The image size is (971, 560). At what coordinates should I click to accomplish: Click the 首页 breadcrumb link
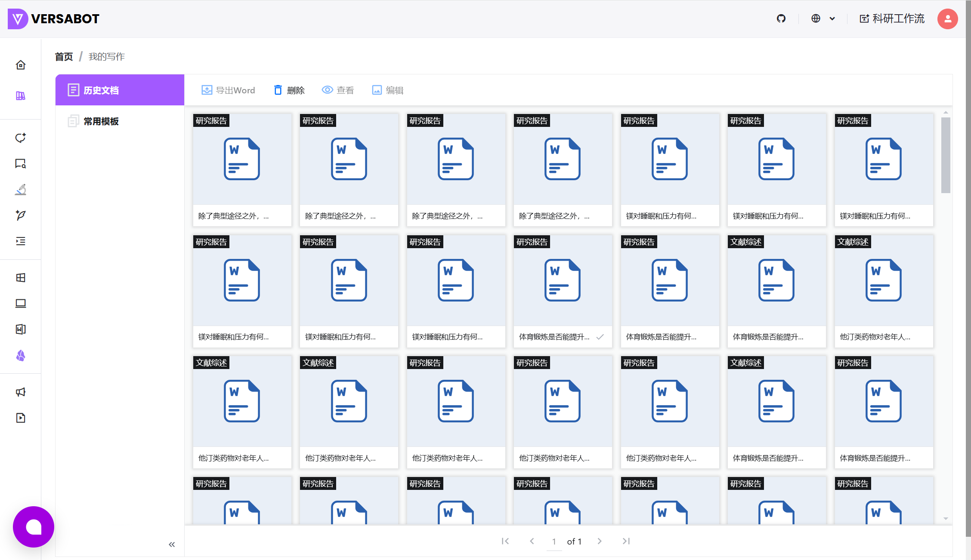point(64,57)
